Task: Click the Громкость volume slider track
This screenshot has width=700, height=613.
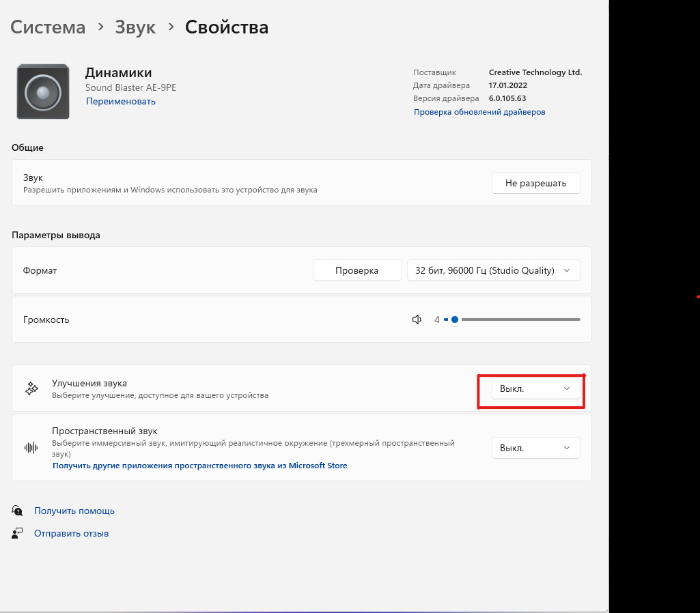Action: (512, 319)
